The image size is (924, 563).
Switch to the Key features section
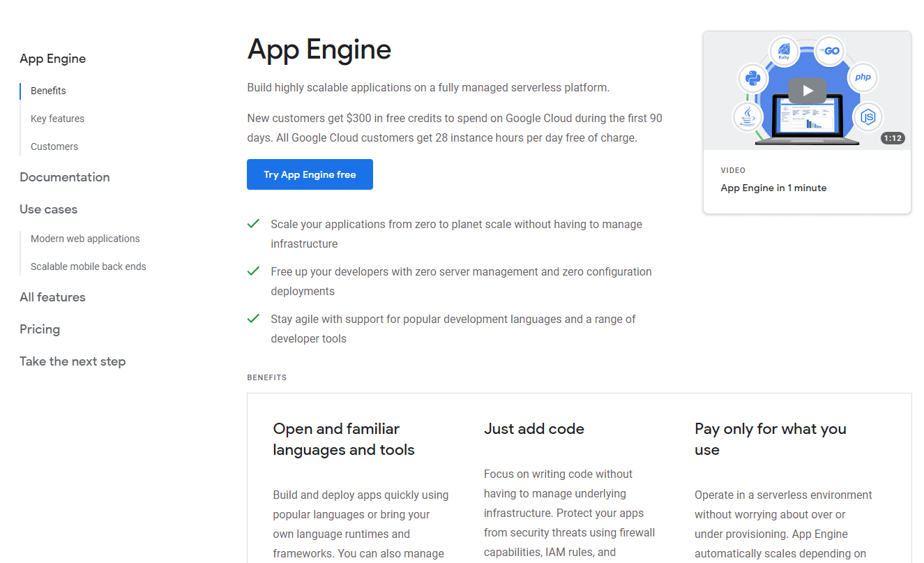57,118
